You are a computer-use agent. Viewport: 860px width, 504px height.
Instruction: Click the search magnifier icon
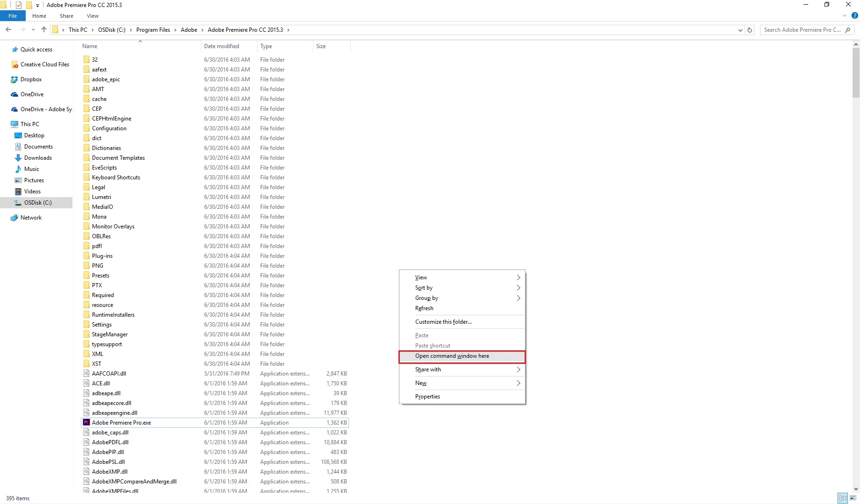pyautogui.click(x=847, y=30)
